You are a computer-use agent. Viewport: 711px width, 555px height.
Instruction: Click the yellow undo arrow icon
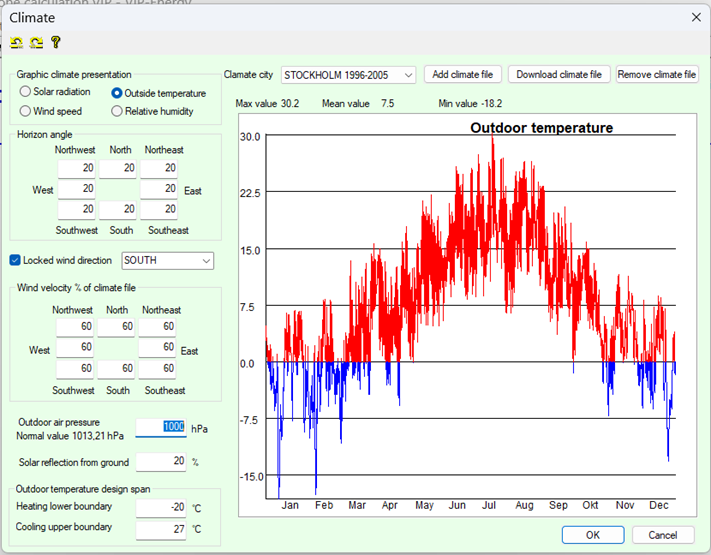click(16, 42)
